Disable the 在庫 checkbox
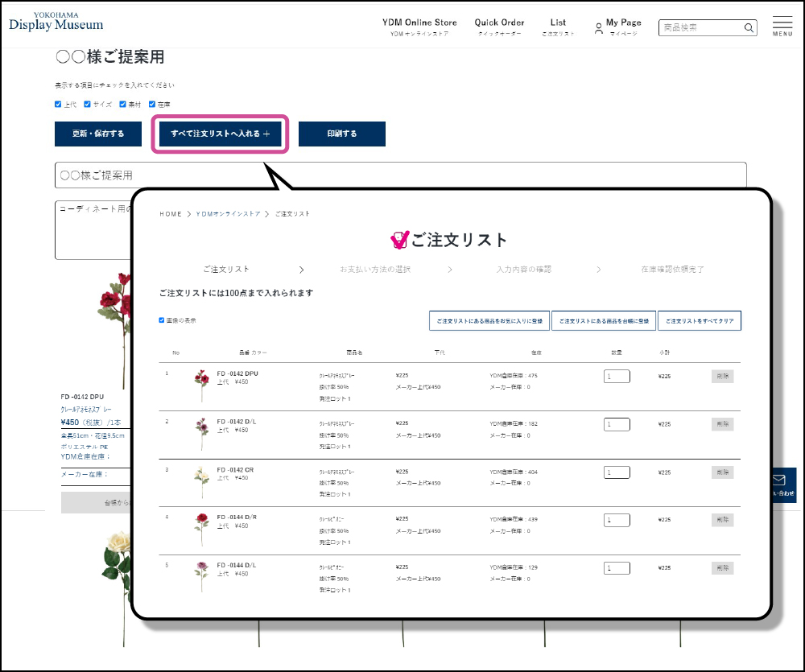Screen dimensions: 805x672 [x=151, y=104]
